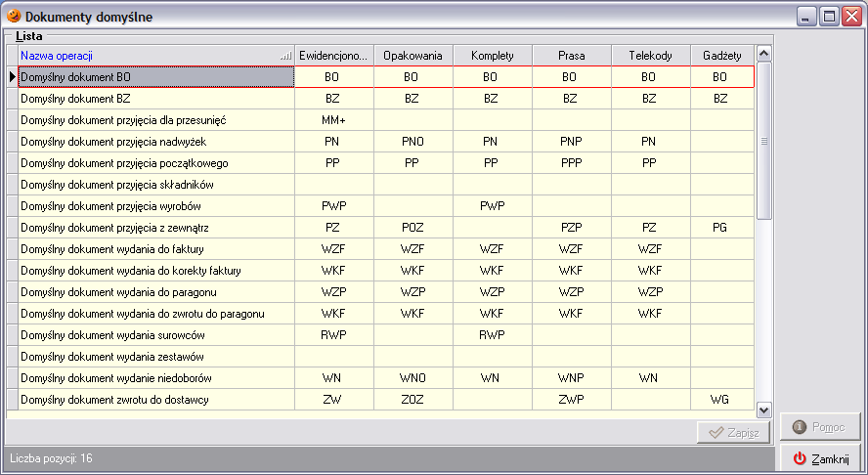Click the POZ cell under Opakowania
This screenshot has width=868, height=475.
pos(413,228)
